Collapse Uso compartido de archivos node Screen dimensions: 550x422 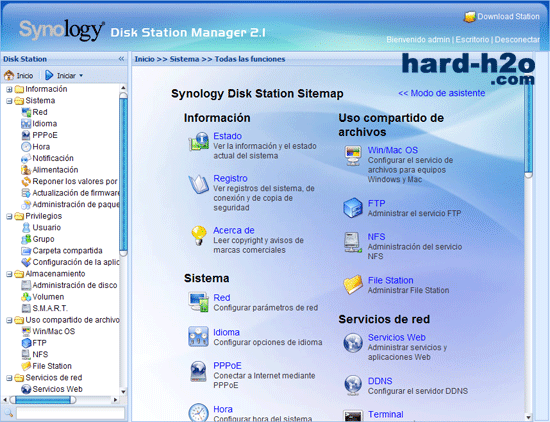[x=9, y=320]
